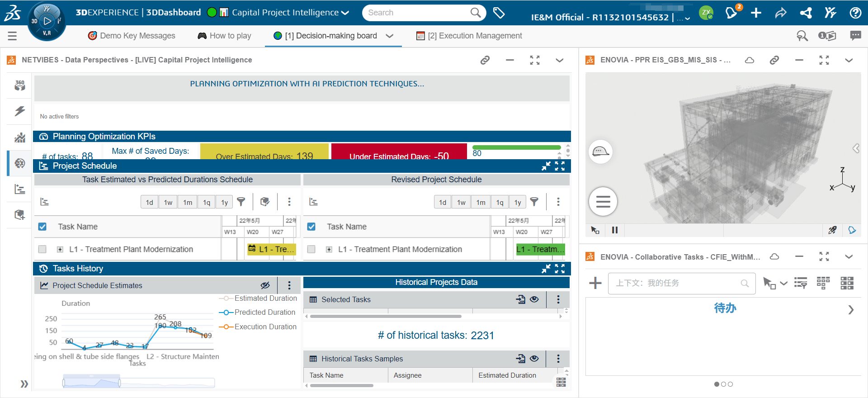Open three-dot menu in Revised Project Schedule toolbar

[x=558, y=202]
